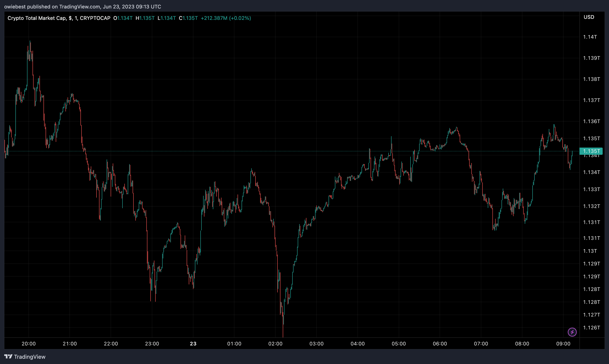Click the 04:00 time axis label
The width and height of the screenshot is (609, 364).
(x=358, y=344)
